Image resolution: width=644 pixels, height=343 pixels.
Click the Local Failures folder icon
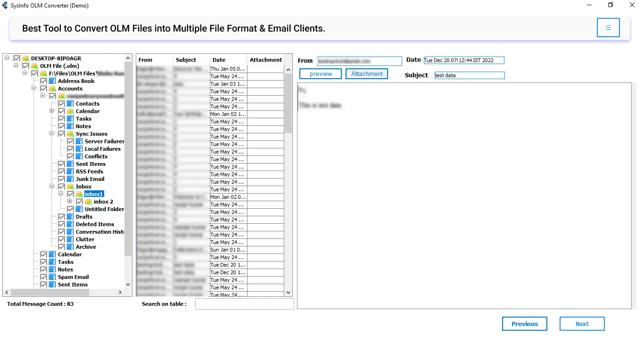79,149
